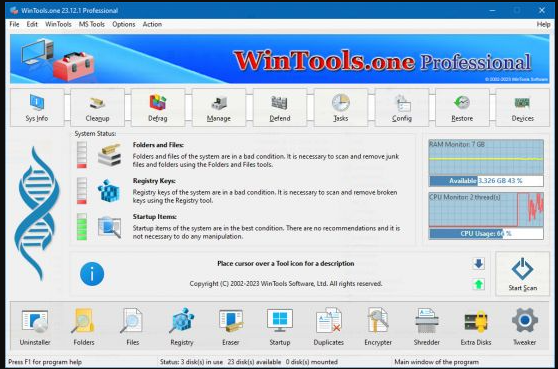Click the Folders and Files status icon
Screen dimensions: 558x369
point(110,155)
